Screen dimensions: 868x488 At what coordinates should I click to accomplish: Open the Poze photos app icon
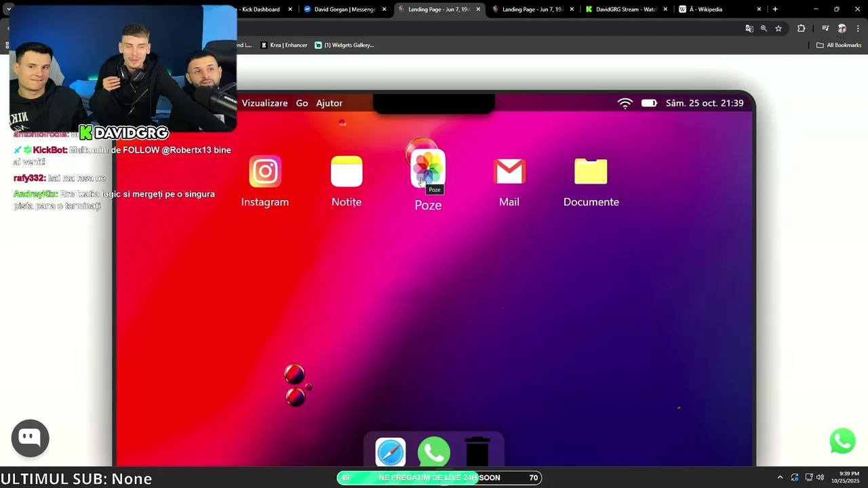pos(428,169)
